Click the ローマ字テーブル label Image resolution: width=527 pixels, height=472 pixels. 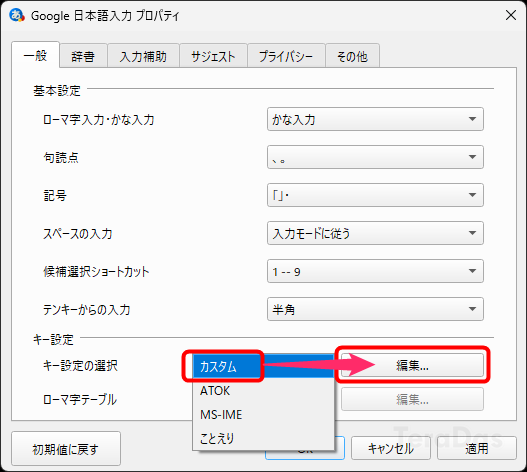tap(80, 400)
